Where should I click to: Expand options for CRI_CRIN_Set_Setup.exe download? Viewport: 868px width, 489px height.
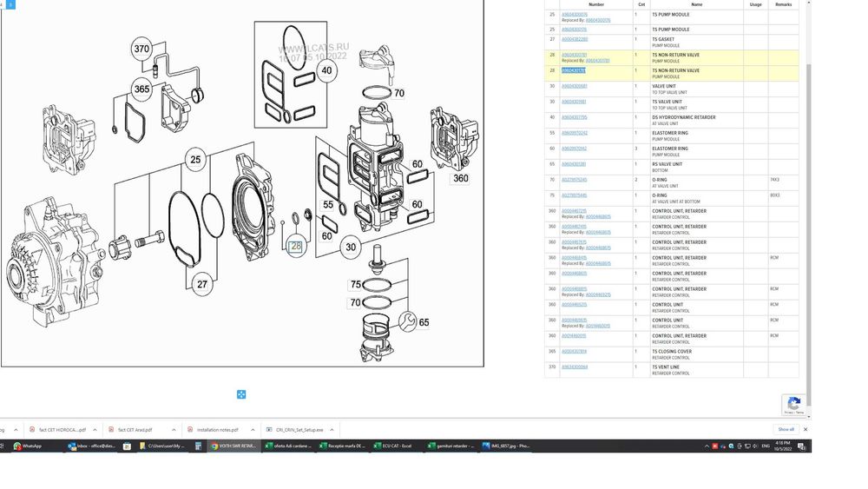[x=332, y=430]
